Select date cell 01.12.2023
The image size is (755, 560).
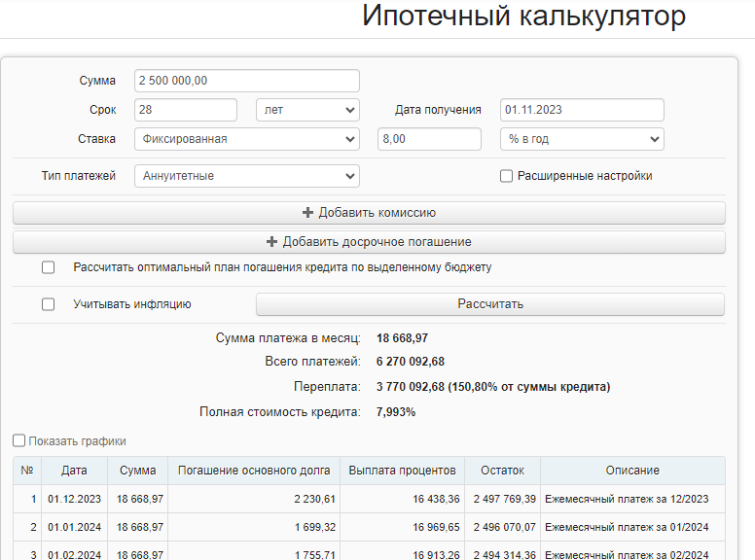[x=74, y=499]
